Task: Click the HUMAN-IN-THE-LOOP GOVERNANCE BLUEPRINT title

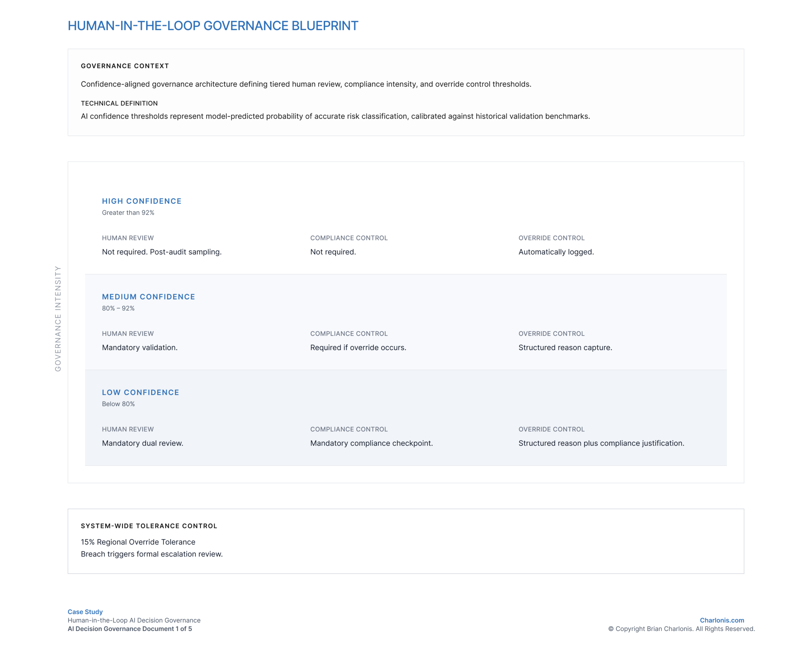Action: pos(213,26)
